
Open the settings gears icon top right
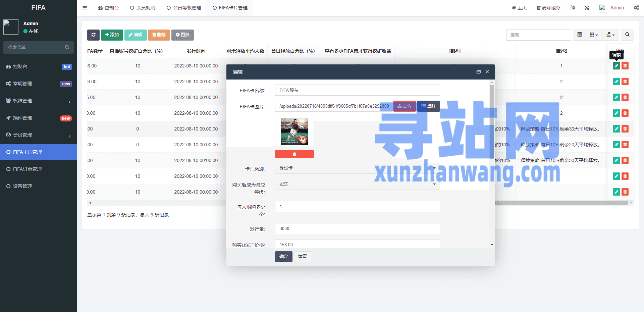pyautogui.click(x=636, y=8)
